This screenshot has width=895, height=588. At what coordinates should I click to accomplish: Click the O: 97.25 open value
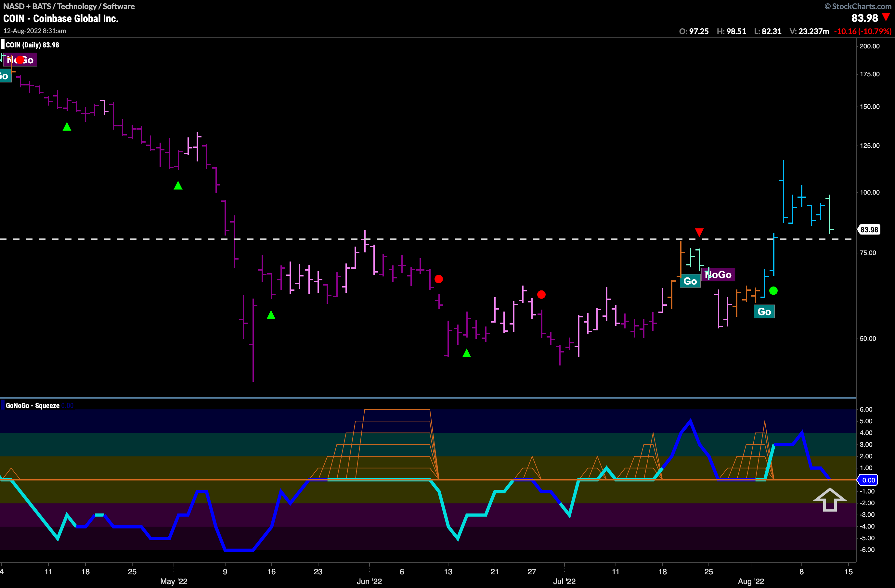(694, 31)
